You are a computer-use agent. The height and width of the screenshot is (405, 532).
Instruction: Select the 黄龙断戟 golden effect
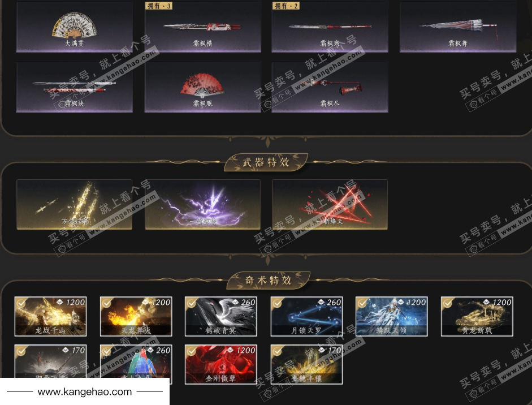tap(477, 316)
